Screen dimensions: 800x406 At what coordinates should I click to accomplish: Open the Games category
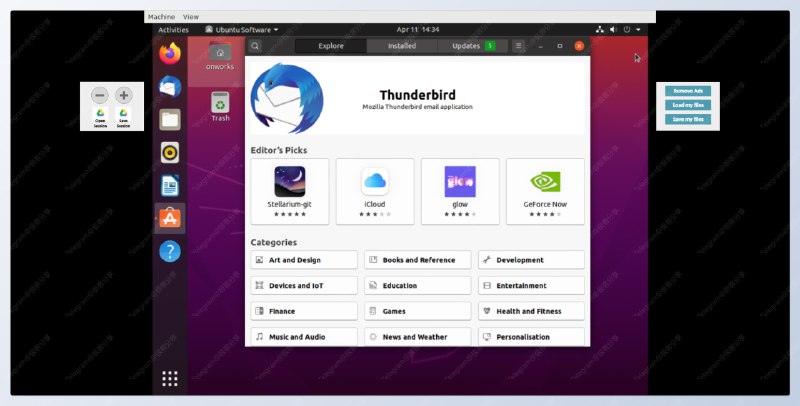(418, 311)
